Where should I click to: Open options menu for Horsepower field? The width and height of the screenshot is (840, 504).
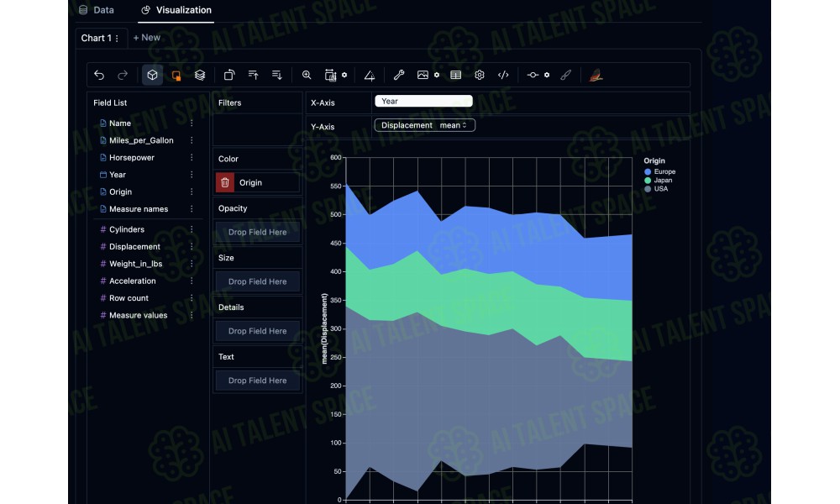192,157
